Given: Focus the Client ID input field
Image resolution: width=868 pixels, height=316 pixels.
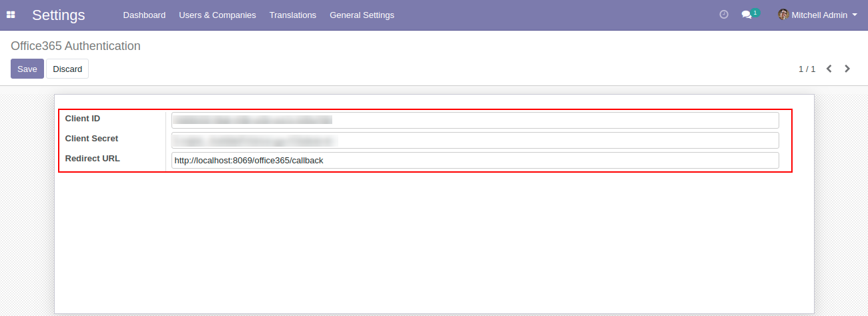Looking at the screenshot, I should (x=474, y=120).
